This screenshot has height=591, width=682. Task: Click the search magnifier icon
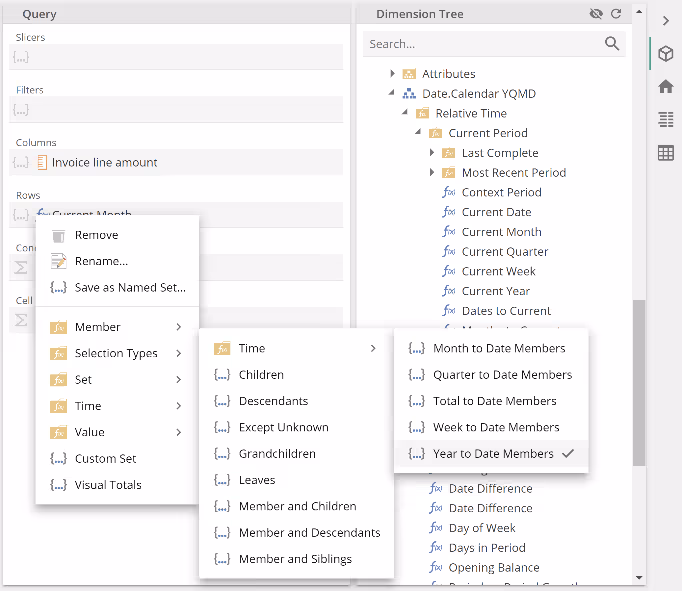(612, 44)
